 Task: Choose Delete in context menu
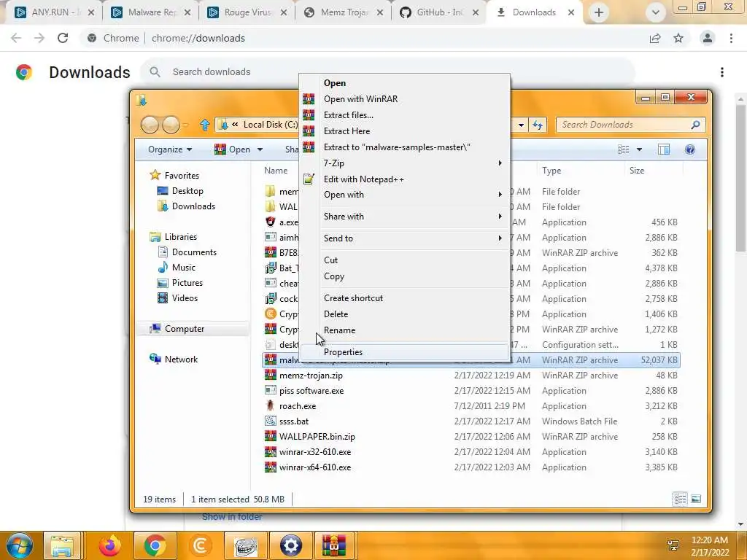pos(336,314)
